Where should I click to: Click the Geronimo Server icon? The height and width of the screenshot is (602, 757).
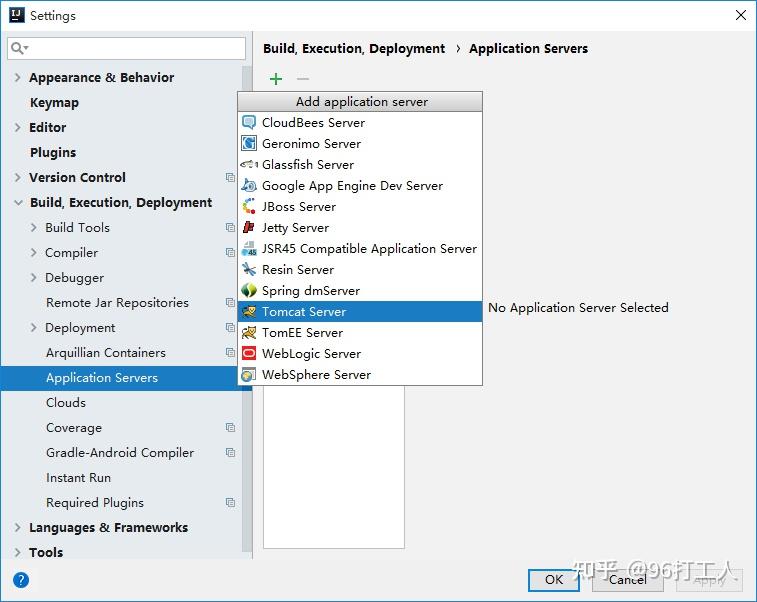[249, 144]
